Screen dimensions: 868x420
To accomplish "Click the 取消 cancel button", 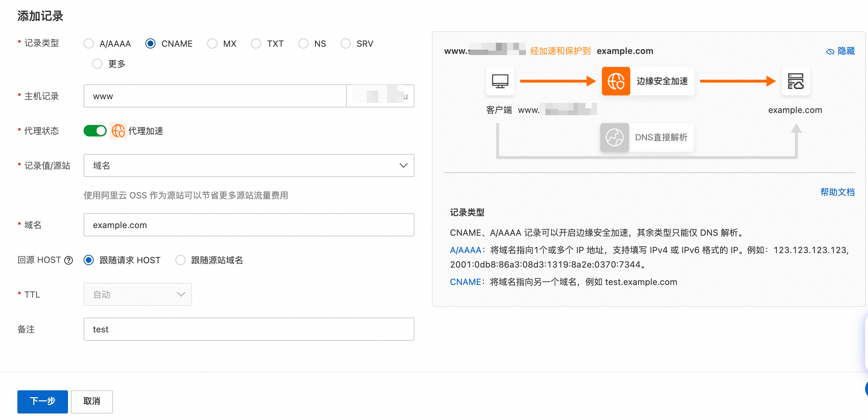I will (92, 401).
